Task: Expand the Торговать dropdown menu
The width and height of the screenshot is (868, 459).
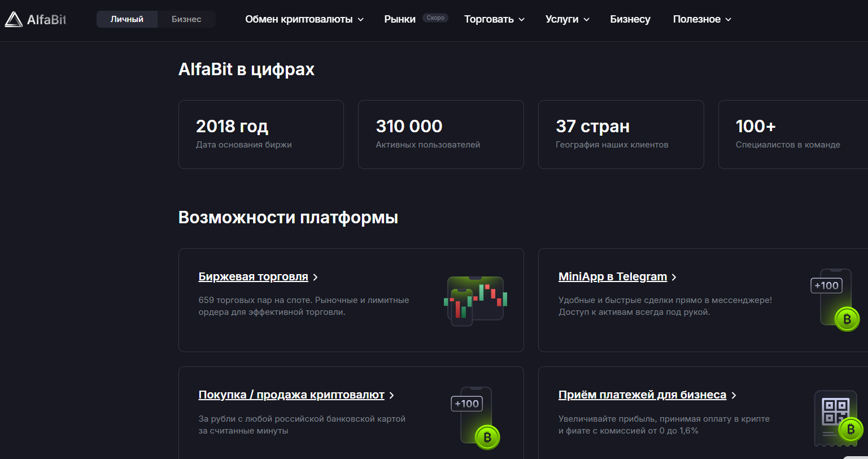Action: 494,19
